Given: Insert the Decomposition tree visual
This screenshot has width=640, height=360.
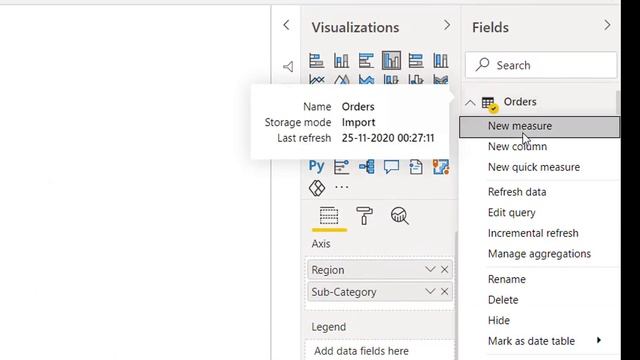Looking at the screenshot, I should click(x=366, y=167).
